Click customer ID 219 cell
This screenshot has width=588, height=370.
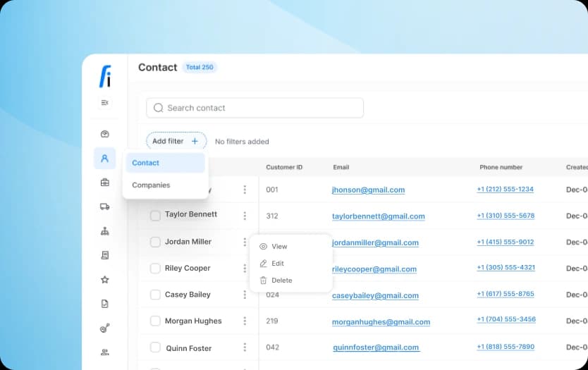272,321
